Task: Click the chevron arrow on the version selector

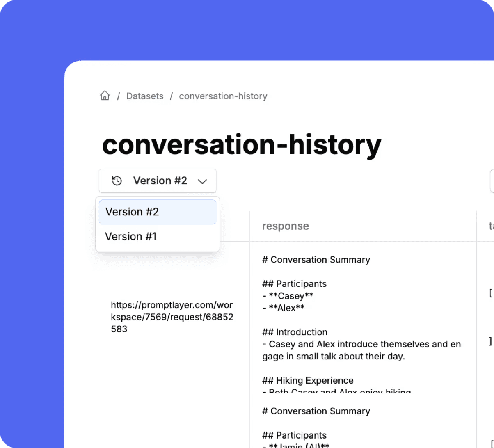Action: tap(202, 181)
